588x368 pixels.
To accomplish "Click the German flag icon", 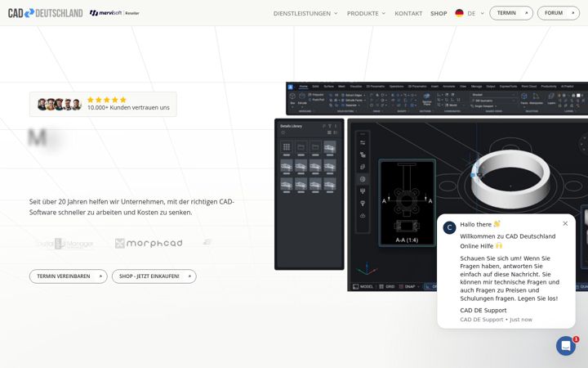I will pos(459,13).
